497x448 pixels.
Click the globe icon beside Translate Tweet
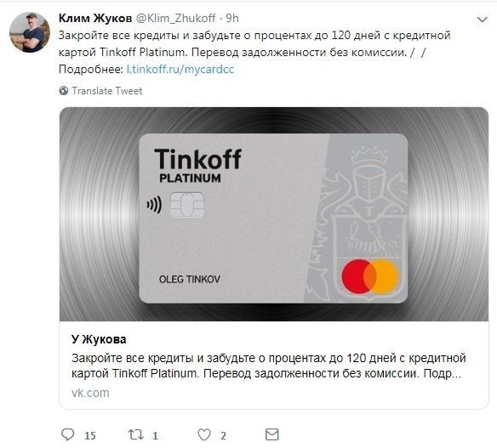click(x=63, y=91)
